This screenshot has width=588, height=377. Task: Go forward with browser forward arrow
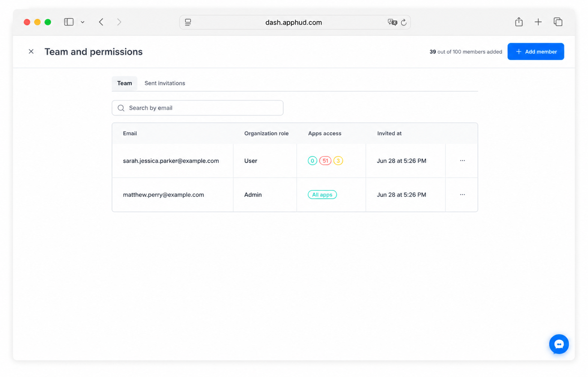[x=119, y=22]
